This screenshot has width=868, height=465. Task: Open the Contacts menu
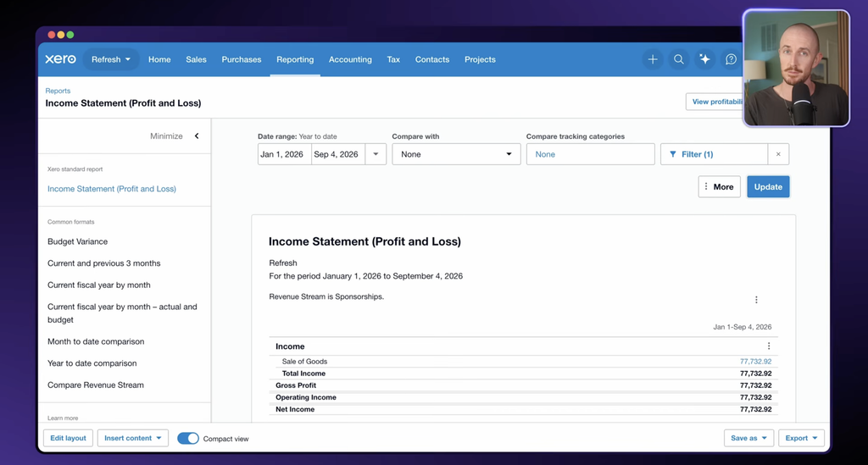coord(432,59)
